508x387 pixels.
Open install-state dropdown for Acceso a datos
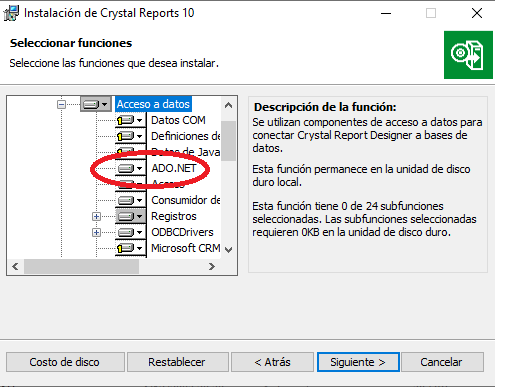click(96, 104)
